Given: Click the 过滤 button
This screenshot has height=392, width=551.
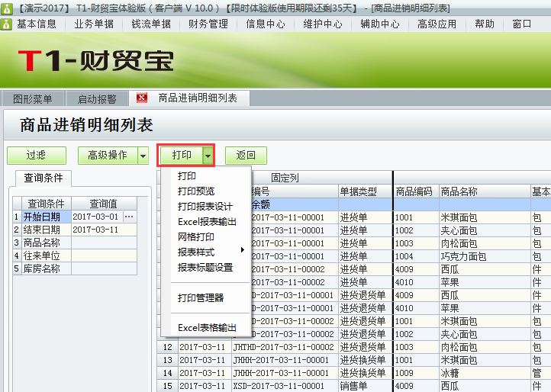Looking at the screenshot, I should point(36,156).
